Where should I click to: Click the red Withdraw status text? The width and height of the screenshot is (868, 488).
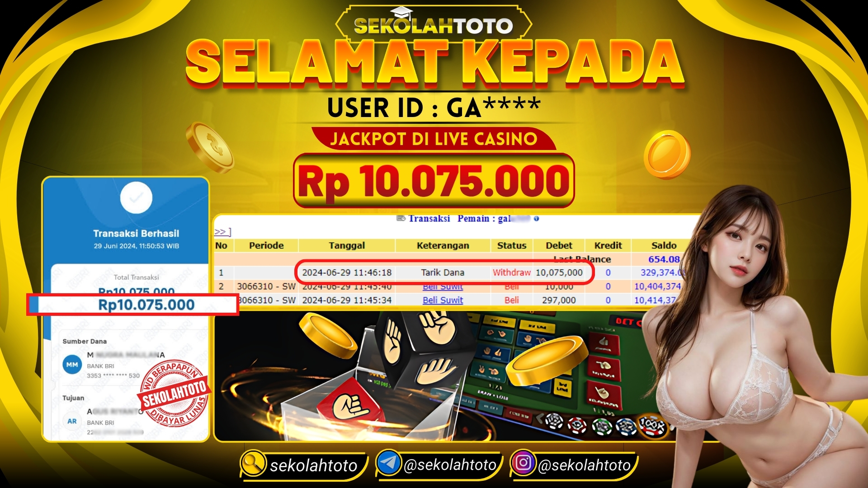click(511, 272)
